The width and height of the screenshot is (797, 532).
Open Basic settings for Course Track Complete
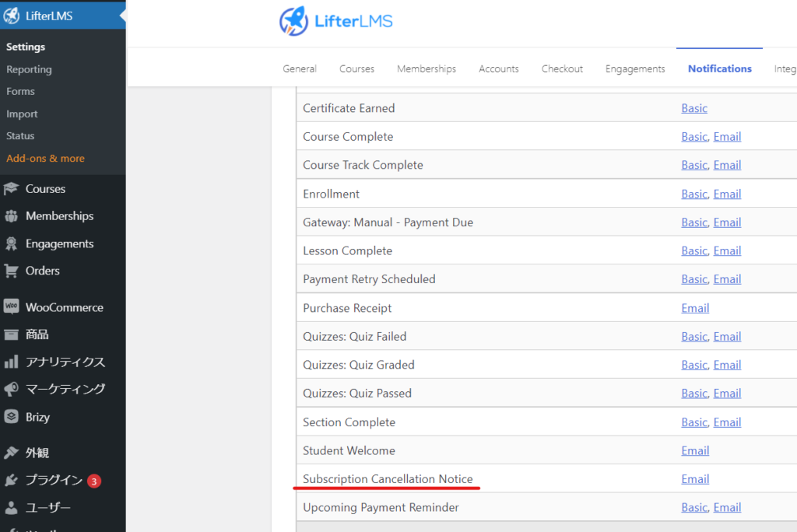click(x=694, y=165)
